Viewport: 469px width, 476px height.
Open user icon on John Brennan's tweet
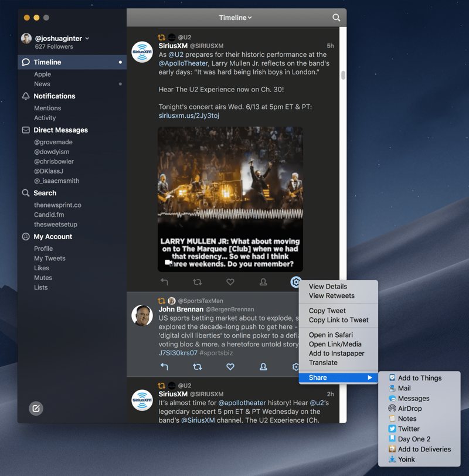click(x=263, y=367)
